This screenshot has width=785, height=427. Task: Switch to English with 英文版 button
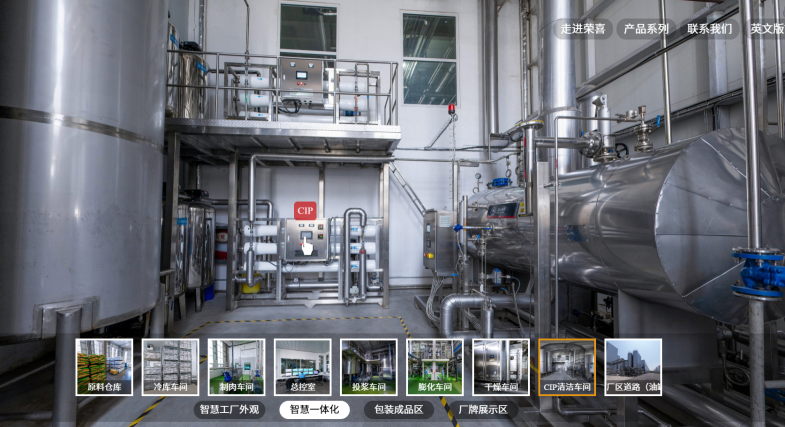pyautogui.click(x=766, y=29)
